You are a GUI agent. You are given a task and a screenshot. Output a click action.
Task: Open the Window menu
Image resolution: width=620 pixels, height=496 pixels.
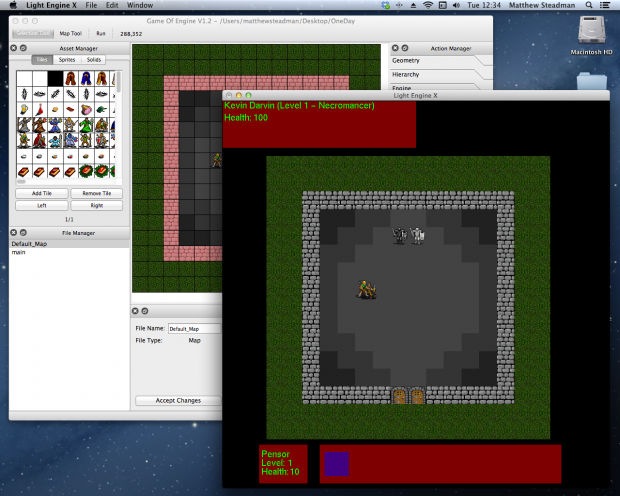(140, 5)
